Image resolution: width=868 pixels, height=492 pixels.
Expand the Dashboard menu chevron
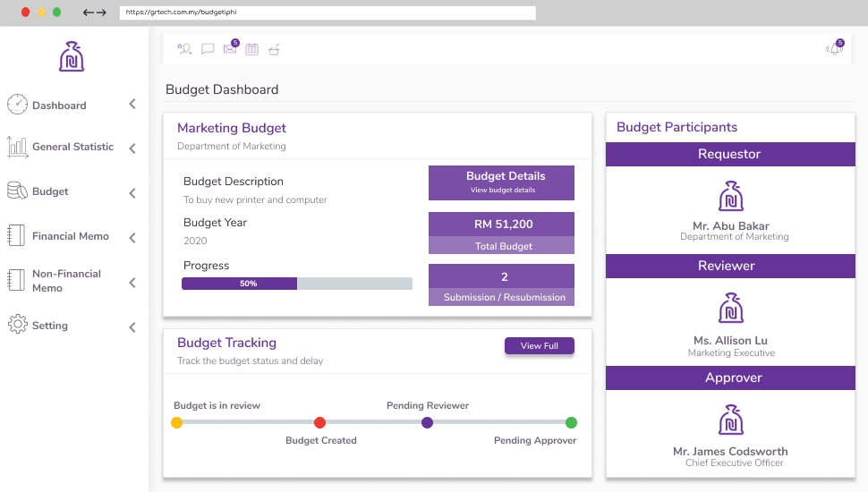(132, 104)
